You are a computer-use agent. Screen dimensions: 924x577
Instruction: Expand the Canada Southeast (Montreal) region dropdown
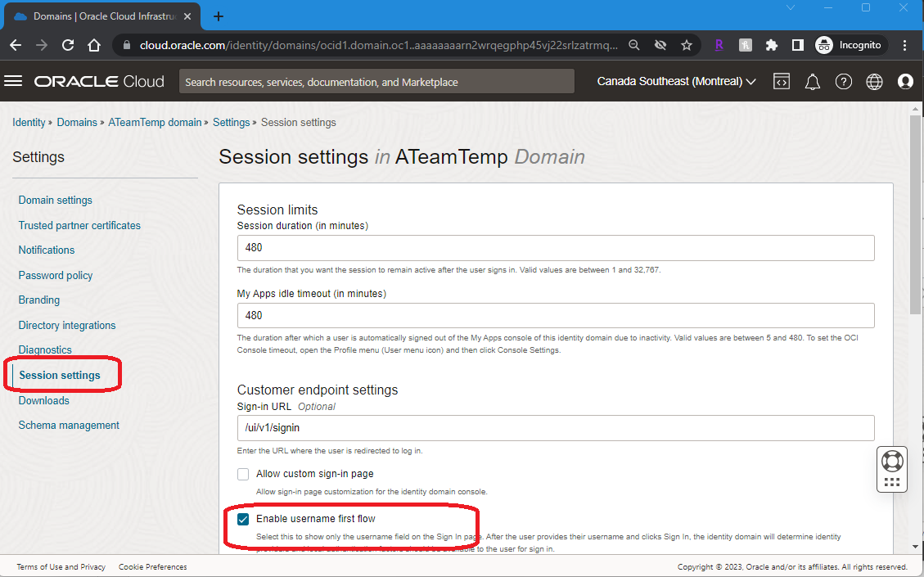pyautogui.click(x=677, y=81)
